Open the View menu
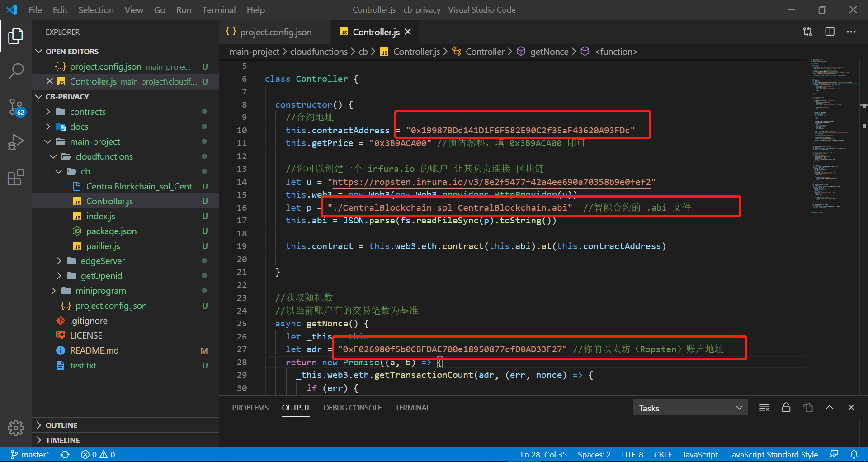Image resolution: width=868 pixels, height=462 pixels. [x=134, y=9]
